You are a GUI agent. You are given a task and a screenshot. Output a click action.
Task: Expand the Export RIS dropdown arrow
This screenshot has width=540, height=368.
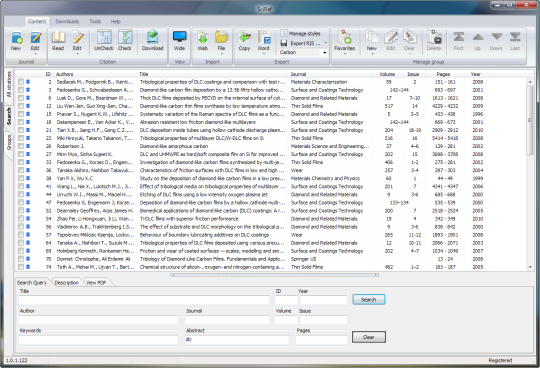point(325,43)
